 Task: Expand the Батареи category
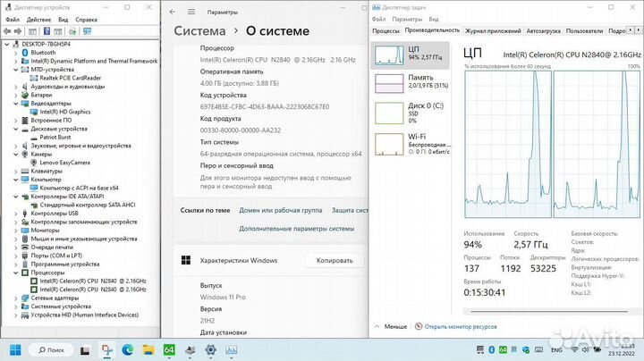click(x=15, y=95)
